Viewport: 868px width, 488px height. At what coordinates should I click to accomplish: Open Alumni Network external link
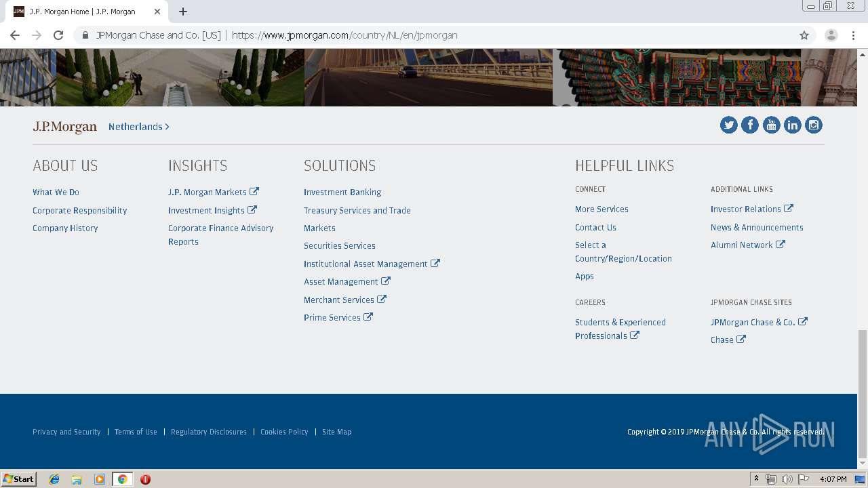click(748, 245)
